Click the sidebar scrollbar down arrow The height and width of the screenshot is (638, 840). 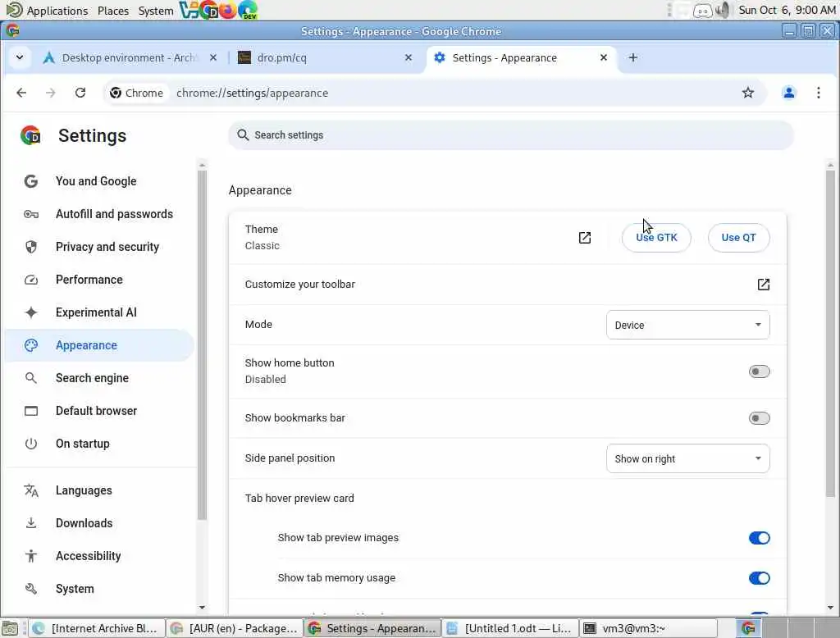pyautogui.click(x=202, y=607)
